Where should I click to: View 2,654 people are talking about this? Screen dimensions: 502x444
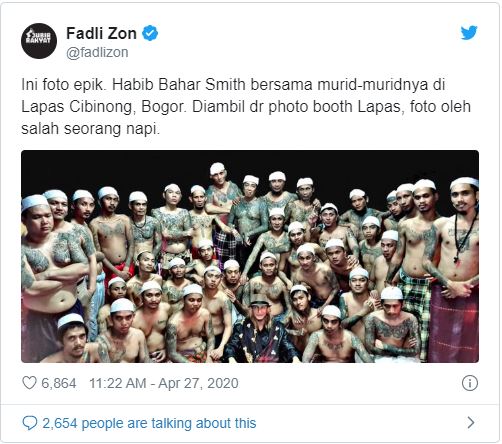[x=149, y=423]
